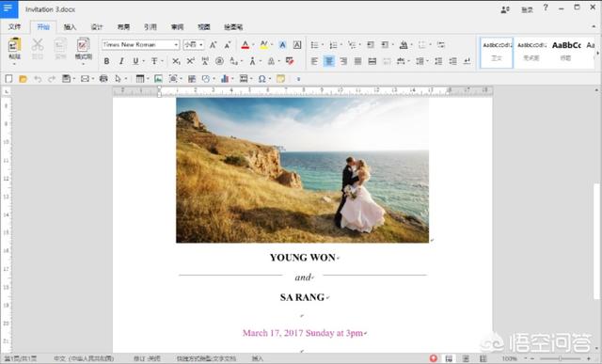Click the insert picture icon
This screenshot has width=602, height=364.
point(158,79)
